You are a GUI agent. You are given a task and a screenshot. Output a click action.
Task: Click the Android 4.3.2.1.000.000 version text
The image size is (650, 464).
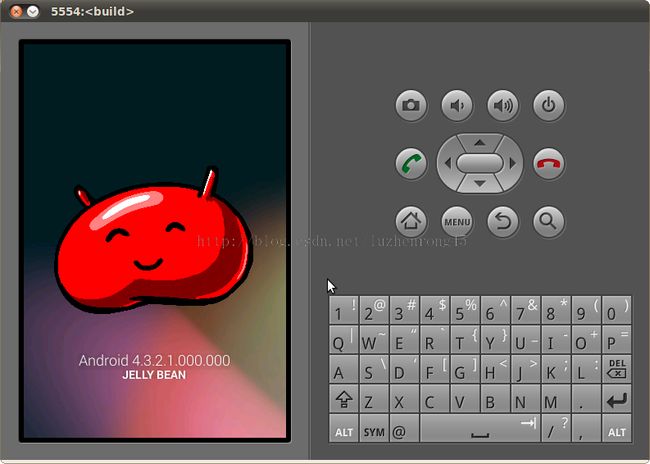pyautogui.click(x=154, y=360)
